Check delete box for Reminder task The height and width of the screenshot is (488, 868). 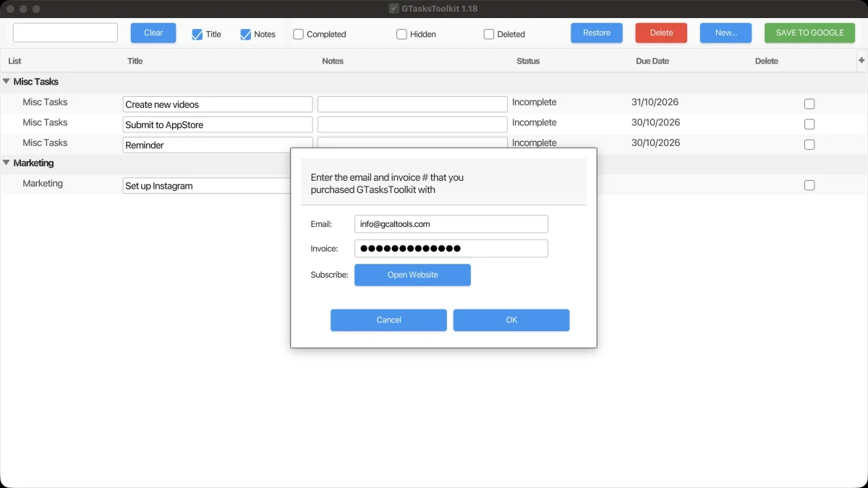click(809, 145)
